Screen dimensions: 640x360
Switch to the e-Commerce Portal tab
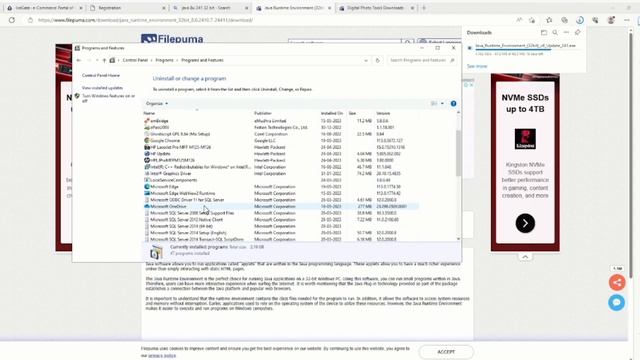click(x=44, y=8)
